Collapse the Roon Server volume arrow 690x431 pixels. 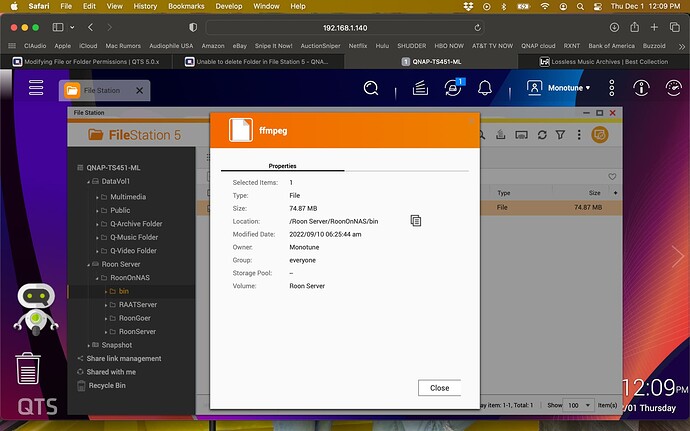point(88,265)
